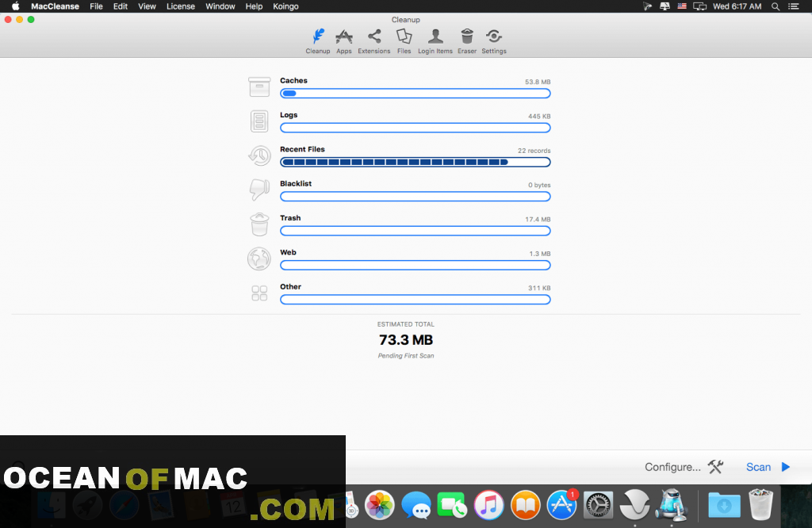Screen dimensions: 812x528
Task: Open the Trash in the Dock
Action: pos(760,505)
